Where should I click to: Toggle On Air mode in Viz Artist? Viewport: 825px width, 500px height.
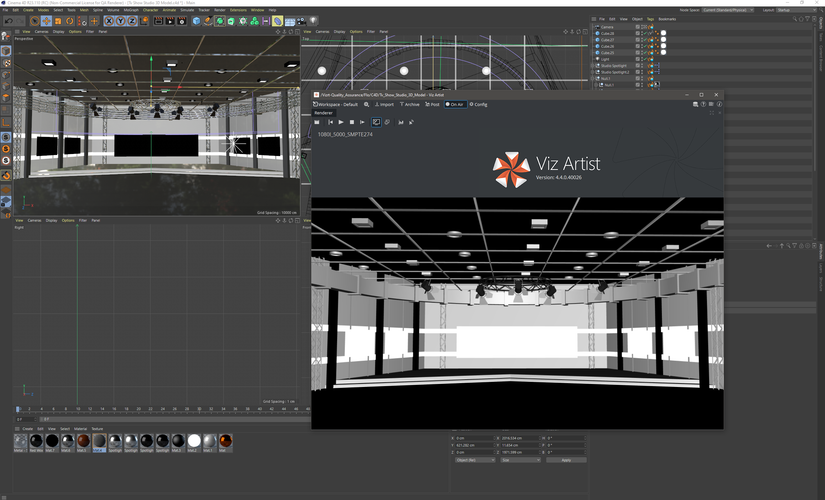[454, 104]
